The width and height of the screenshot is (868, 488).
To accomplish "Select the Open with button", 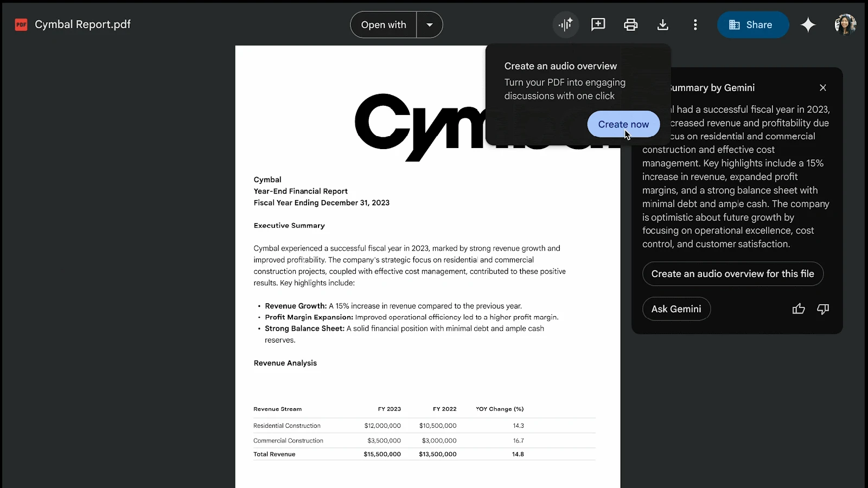I will click(x=383, y=24).
